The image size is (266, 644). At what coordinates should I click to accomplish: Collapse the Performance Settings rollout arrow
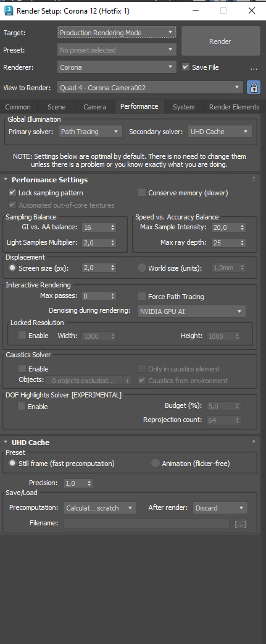(x=6, y=179)
